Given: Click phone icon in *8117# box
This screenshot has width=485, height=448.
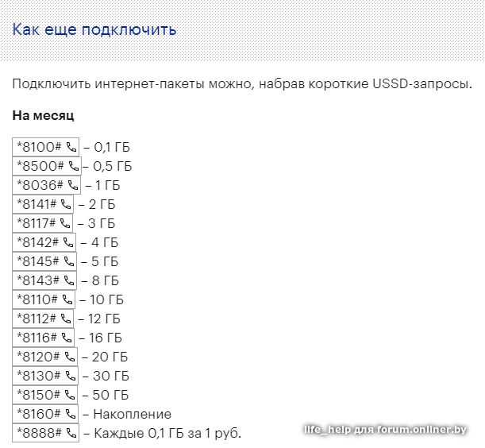Looking at the screenshot, I should pos(65,223).
